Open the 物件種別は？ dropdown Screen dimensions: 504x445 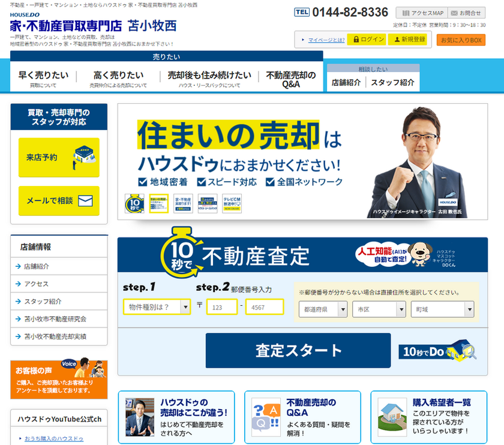[x=156, y=307]
